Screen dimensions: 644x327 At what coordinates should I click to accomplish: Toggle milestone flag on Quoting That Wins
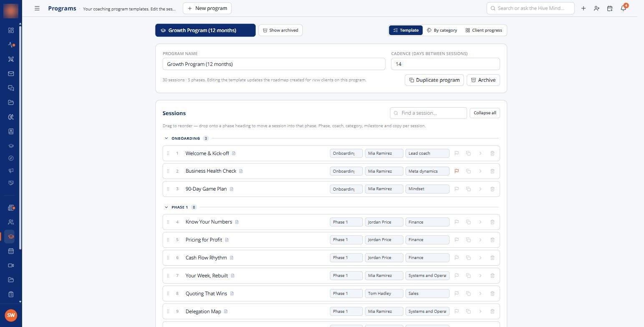pos(457,294)
